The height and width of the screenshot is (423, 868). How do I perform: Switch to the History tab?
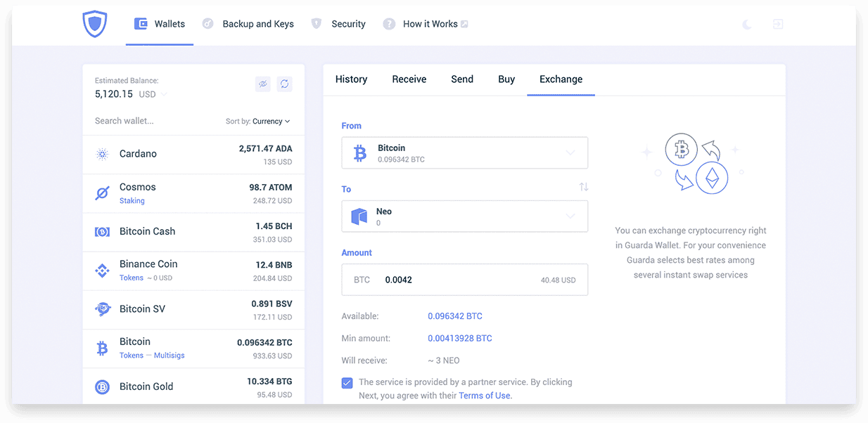(x=351, y=79)
